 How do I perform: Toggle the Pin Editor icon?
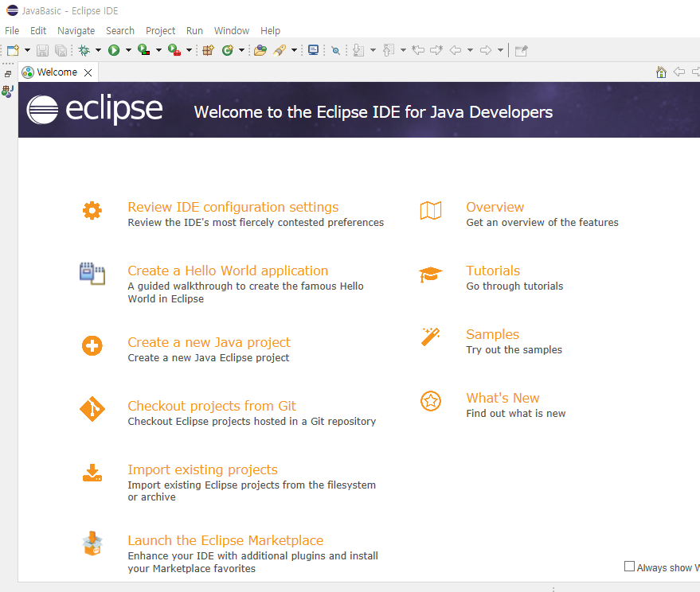click(x=521, y=50)
